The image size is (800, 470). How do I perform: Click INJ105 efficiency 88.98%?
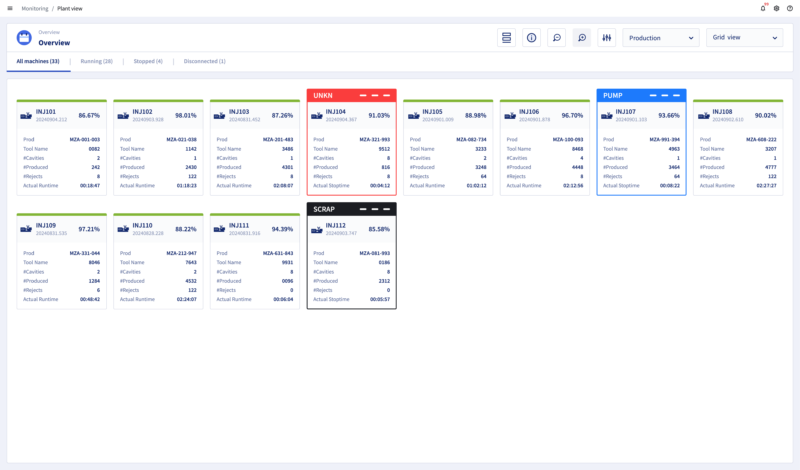point(476,116)
